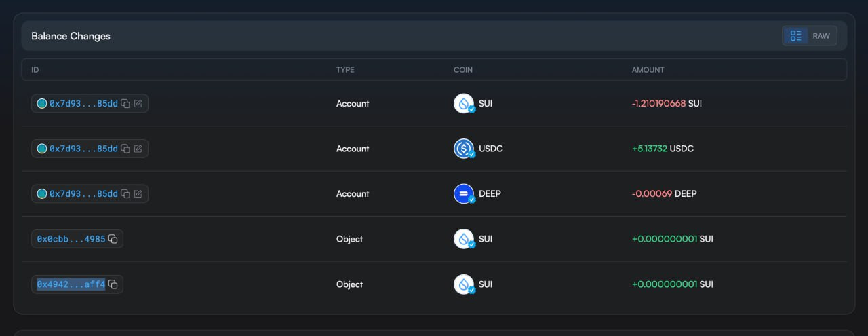Switch to RAW view
The image size is (868, 336).
coord(821,36)
